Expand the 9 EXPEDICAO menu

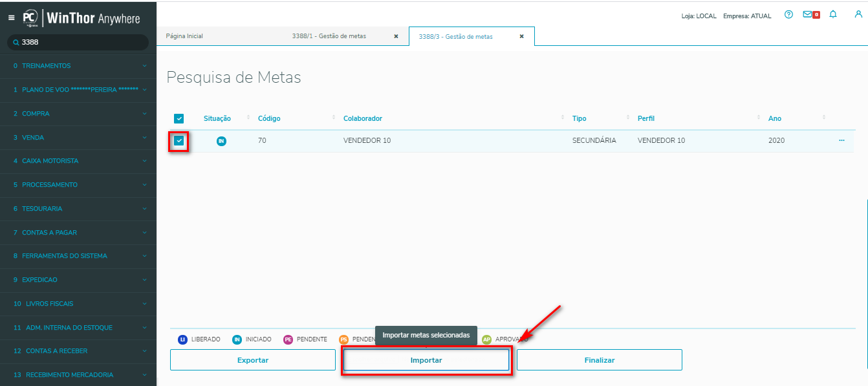click(x=78, y=280)
